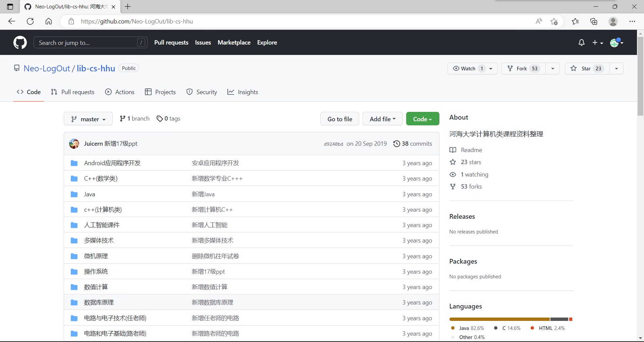This screenshot has width=644, height=342.
Task: Click the 38 commits history icon
Action: click(x=396, y=144)
